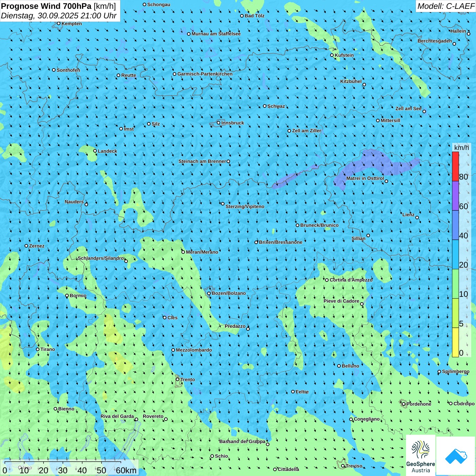Click the 'Zell am Ziller' label
Screen dimensions: 476x476
307,131
